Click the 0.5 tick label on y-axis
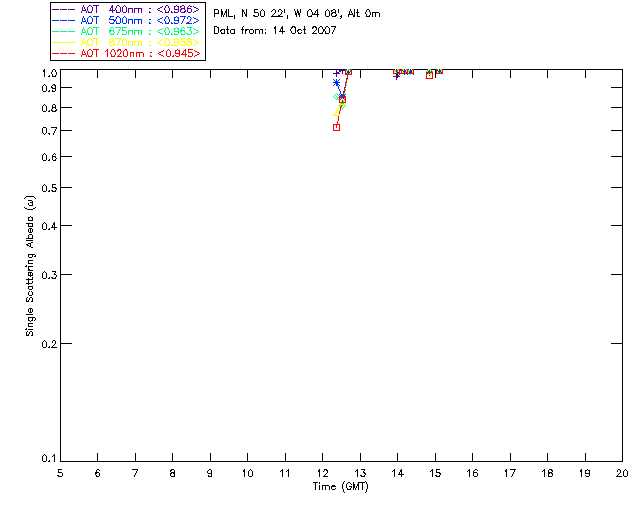The height and width of the screenshot is (512, 640). click(46, 188)
